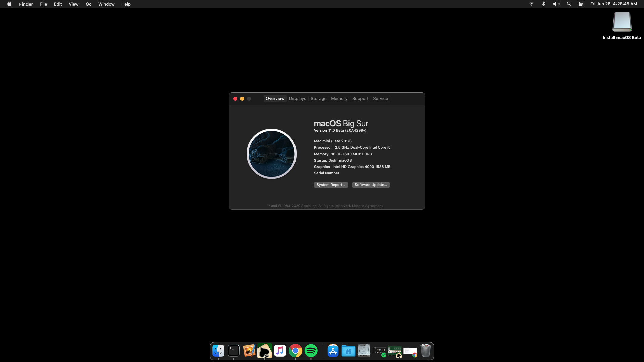Image resolution: width=644 pixels, height=362 pixels.
Task: Launch the Solitaire spade app in Dock
Action: (265, 351)
